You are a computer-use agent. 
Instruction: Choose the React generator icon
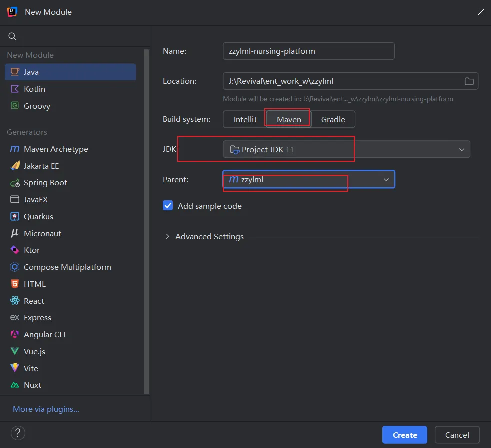(15, 301)
